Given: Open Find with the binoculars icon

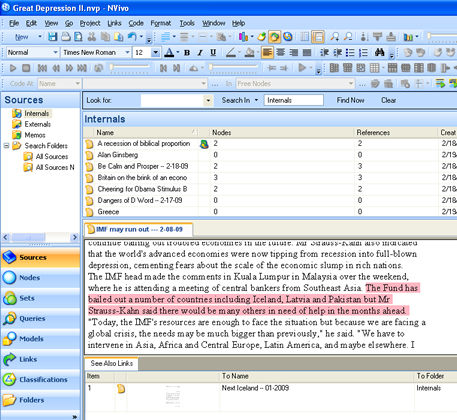Looking at the screenshot, I should click(x=379, y=52).
